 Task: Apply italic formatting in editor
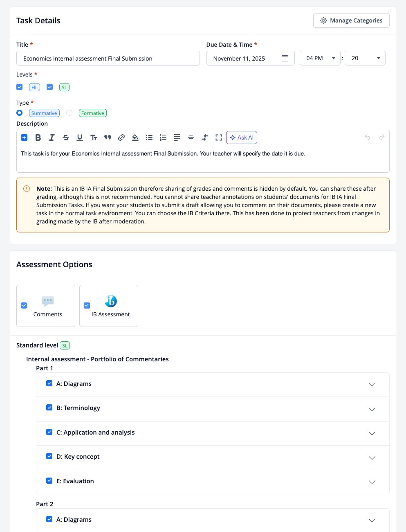[52, 138]
